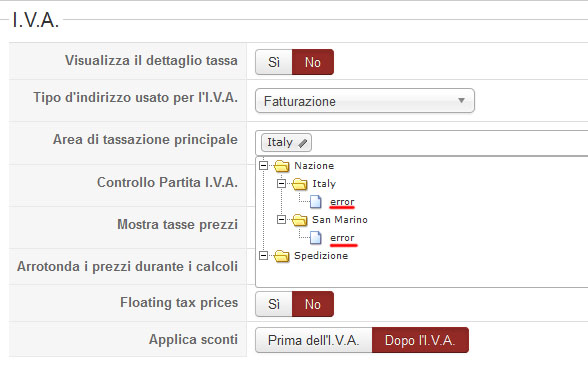Click the Italy folder icon in tree
This screenshot has width=588, height=376.
point(300,184)
